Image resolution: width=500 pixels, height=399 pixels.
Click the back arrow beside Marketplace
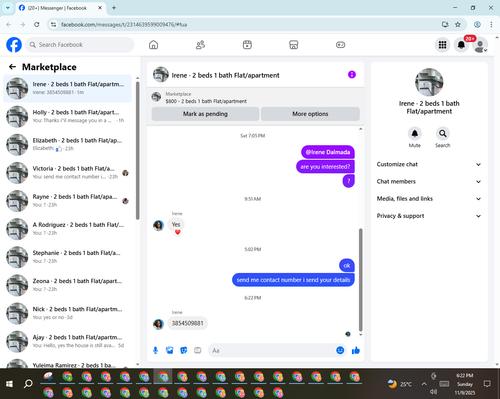pyautogui.click(x=12, y=67)
